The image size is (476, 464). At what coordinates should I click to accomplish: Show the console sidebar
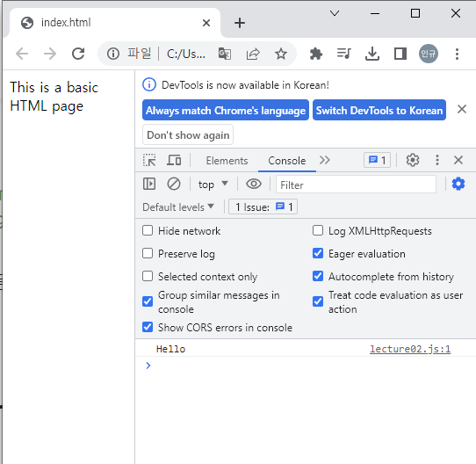149,184
